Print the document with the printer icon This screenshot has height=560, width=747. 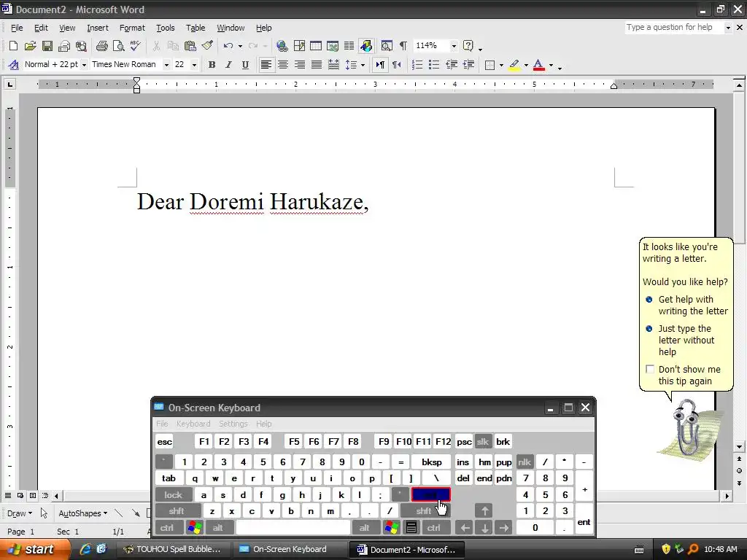pyautogui.click(x=102, y=46)
